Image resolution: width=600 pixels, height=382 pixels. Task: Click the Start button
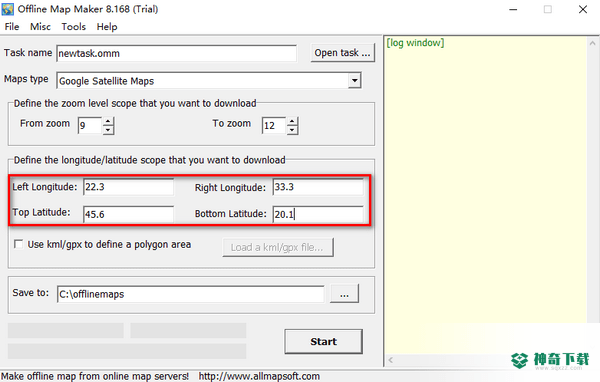click(x=323, y=341)
